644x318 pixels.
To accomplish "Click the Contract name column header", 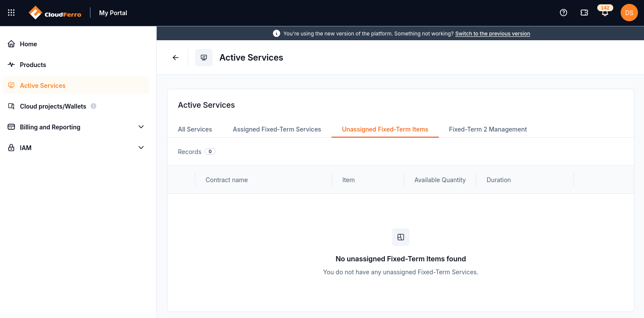I will tap(227, 180).
